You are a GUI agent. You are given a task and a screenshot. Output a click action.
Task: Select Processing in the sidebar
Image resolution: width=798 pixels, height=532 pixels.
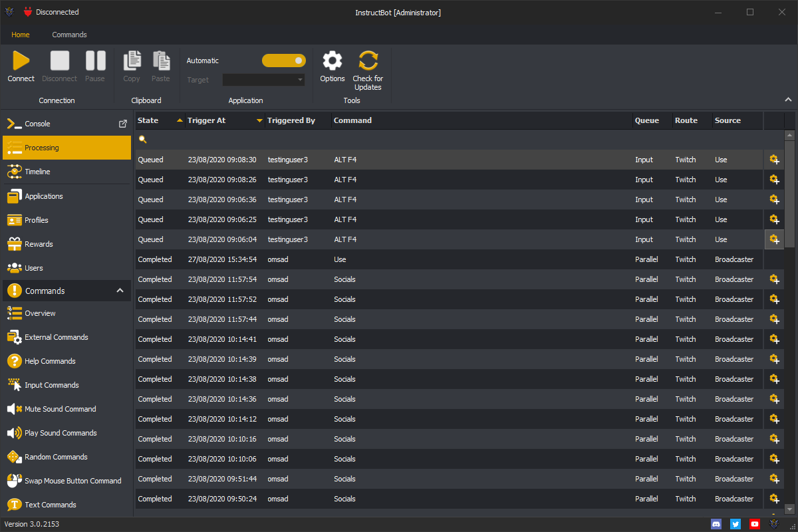[x=66, y=148]
